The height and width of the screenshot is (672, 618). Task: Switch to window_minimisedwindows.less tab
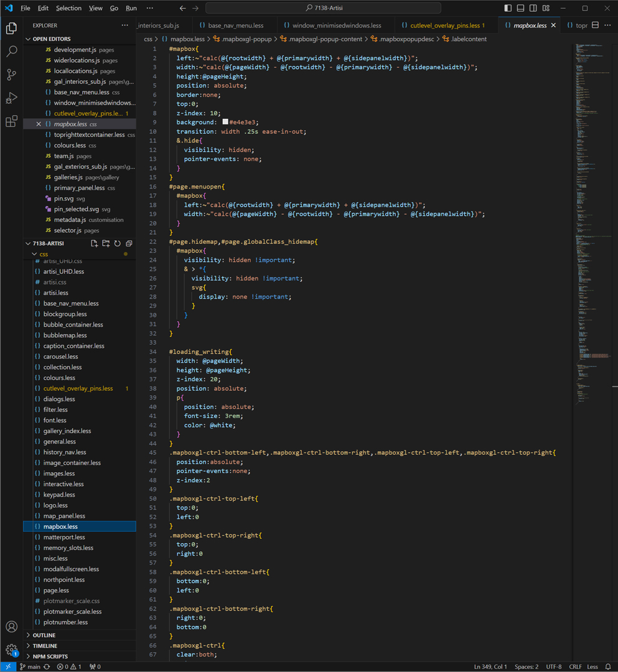coord(337,26)
